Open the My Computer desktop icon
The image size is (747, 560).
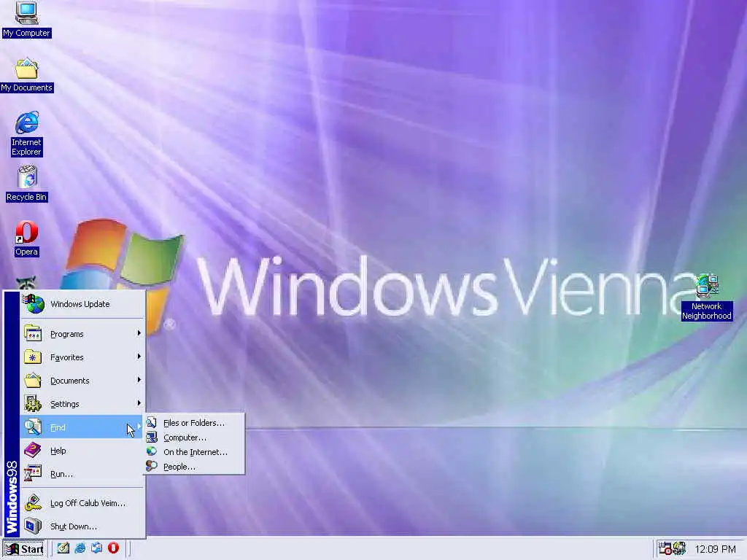click(26, 19)
